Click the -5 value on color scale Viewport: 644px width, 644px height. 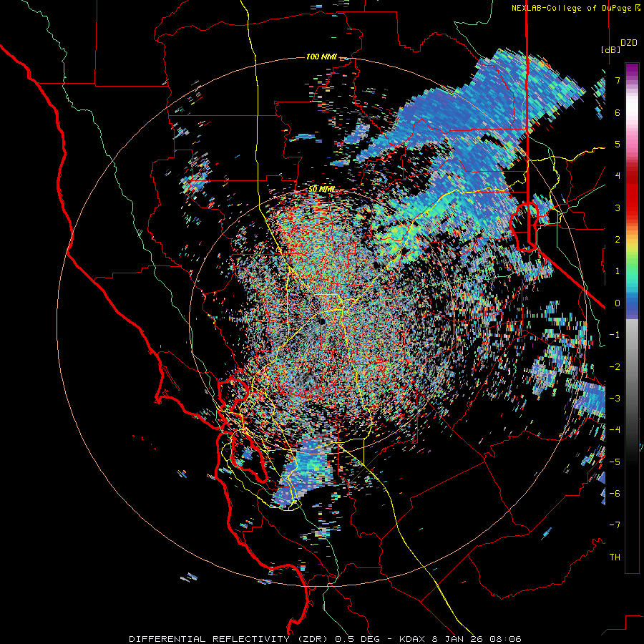coord(615,462)
